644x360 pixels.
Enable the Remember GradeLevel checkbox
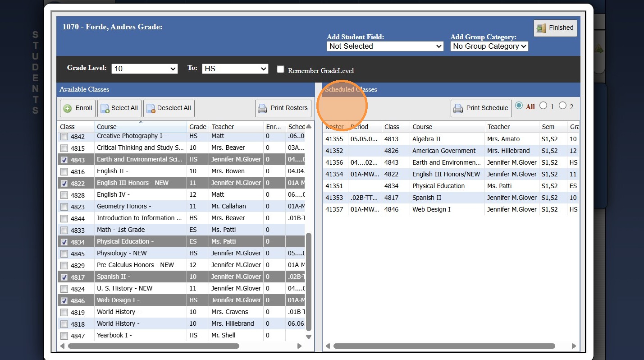(280, 69)
